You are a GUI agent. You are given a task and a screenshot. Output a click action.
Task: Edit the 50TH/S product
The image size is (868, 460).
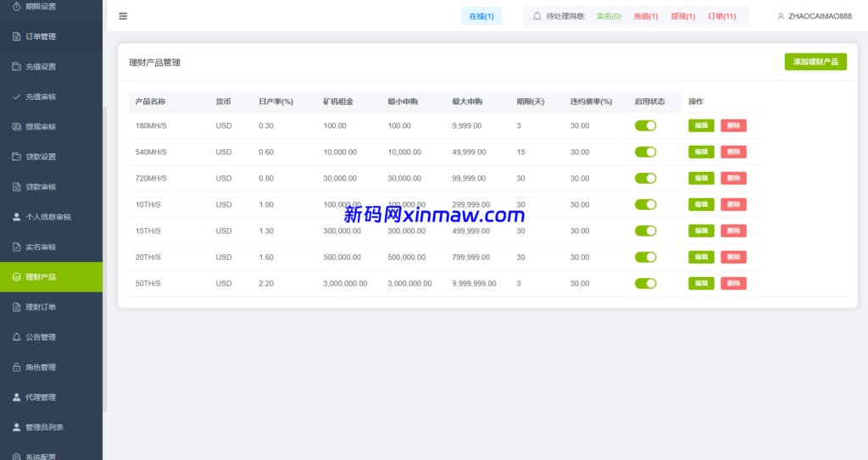click(701, 284)
